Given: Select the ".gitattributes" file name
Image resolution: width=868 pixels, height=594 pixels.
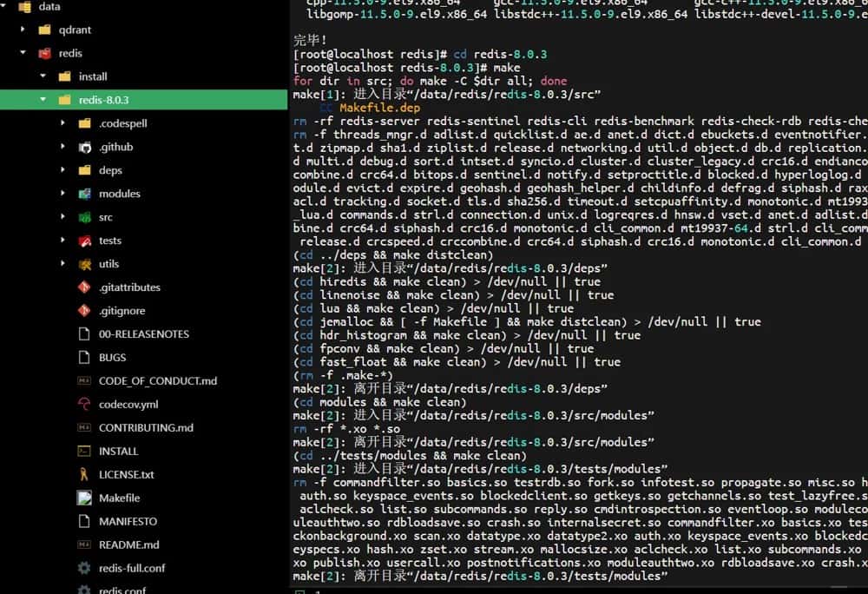Looking at the screenshot, I should point(129,287).
